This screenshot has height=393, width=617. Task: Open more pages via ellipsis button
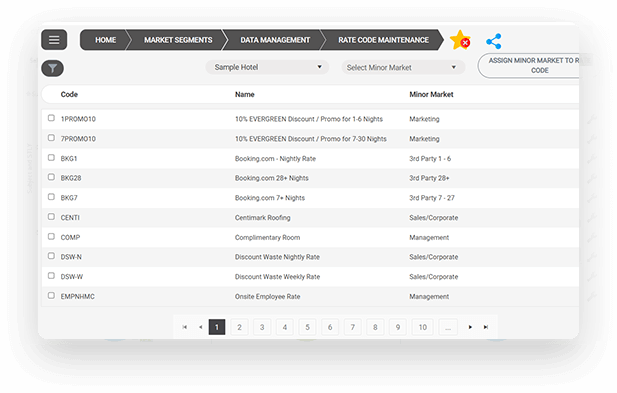pos(448,327)
